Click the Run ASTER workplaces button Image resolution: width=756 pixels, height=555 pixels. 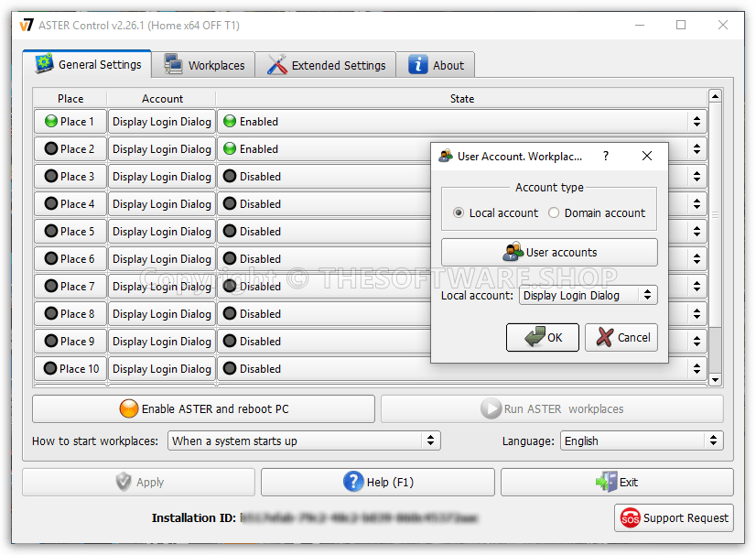point(552,408)
